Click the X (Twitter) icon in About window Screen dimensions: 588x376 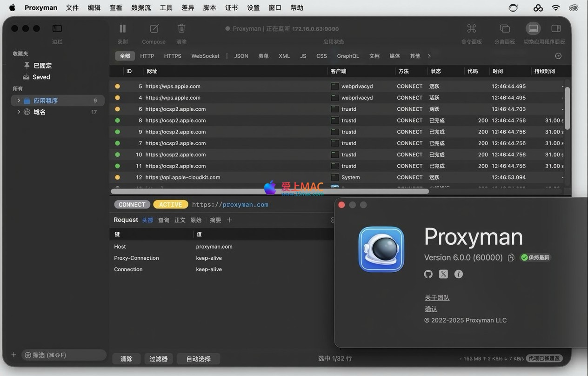443,274
